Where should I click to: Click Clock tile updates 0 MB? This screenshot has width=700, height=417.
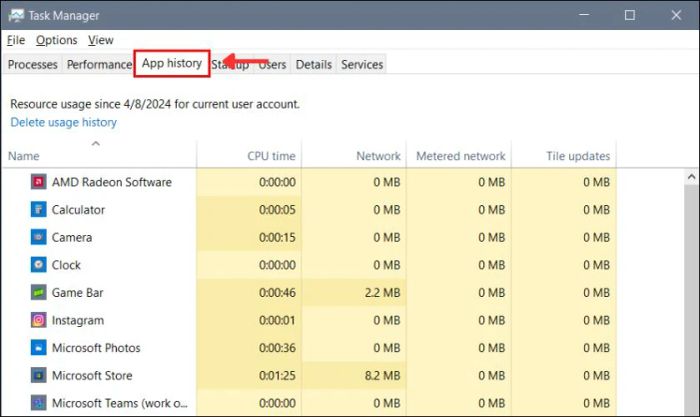(x=596, y=265)
